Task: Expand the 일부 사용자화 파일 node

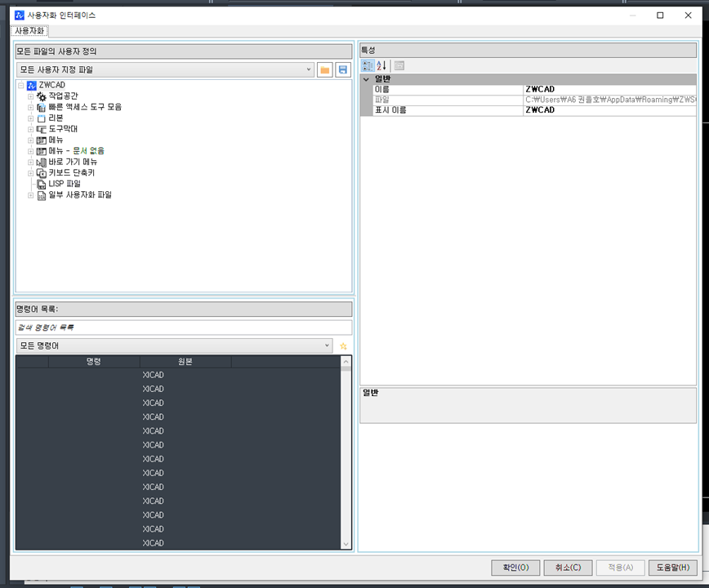Action: [x=31, y=195]
